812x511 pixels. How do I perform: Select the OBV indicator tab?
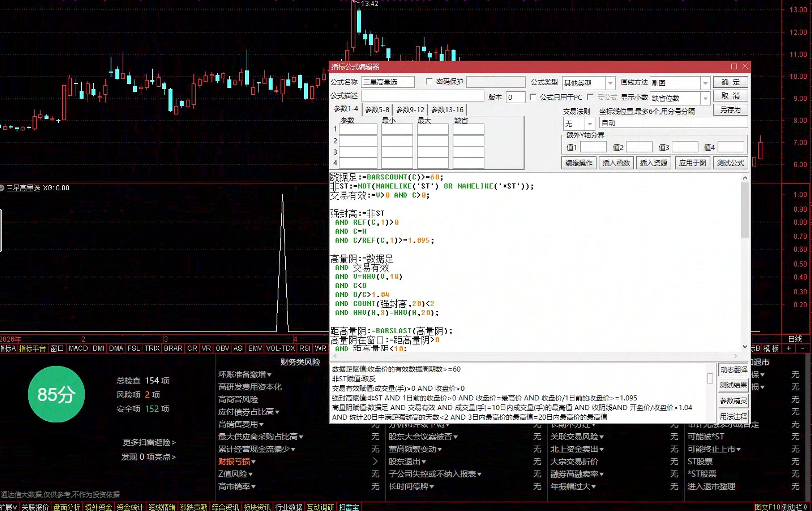point(222,348)
